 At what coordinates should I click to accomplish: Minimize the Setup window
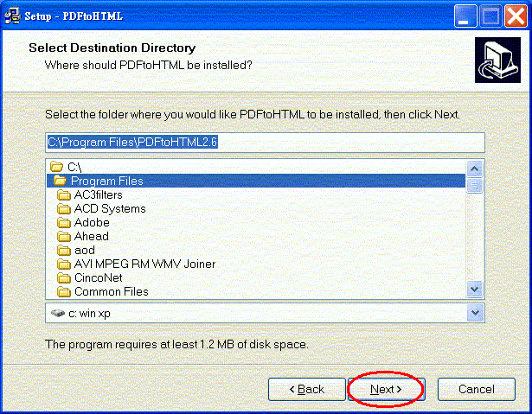[x=465, y=16]
